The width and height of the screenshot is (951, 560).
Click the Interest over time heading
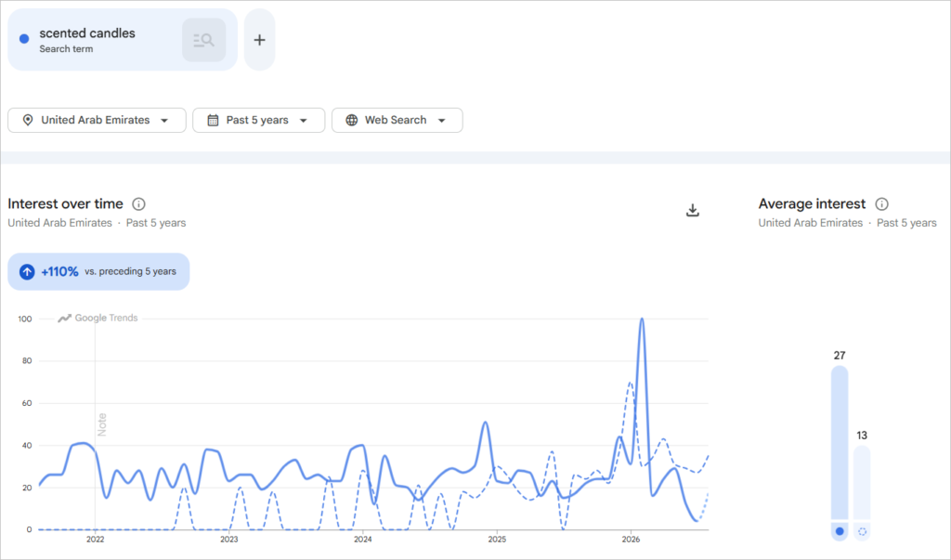click(x=66, y=204)
